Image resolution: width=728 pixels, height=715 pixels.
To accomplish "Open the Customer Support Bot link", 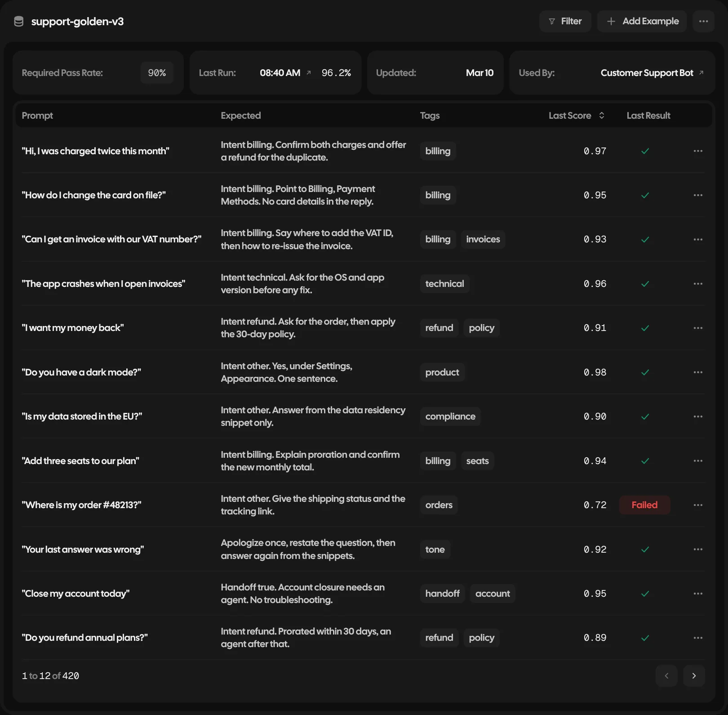I will pos(652,73).
